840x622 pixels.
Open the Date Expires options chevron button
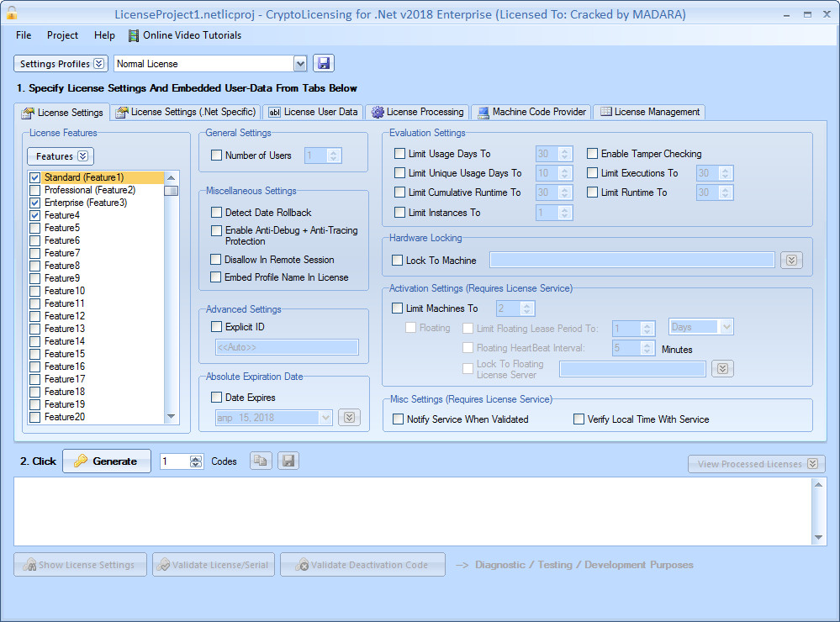[x=349, y=418]
